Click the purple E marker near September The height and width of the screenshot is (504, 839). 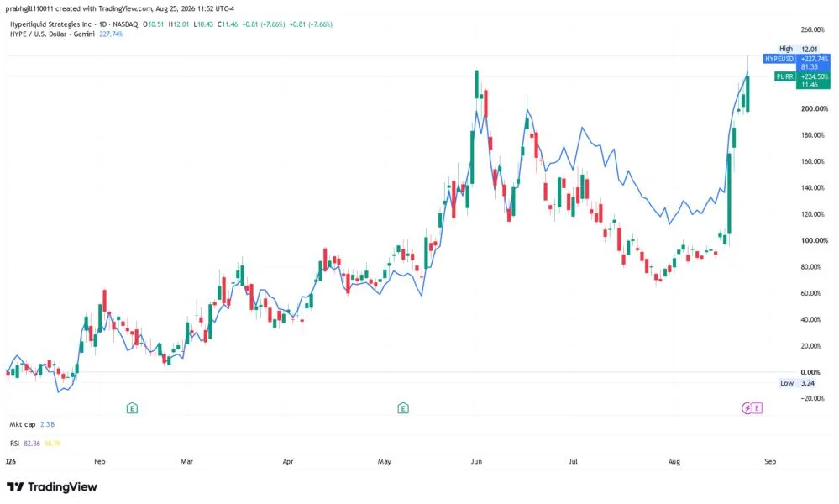(757, 408)
